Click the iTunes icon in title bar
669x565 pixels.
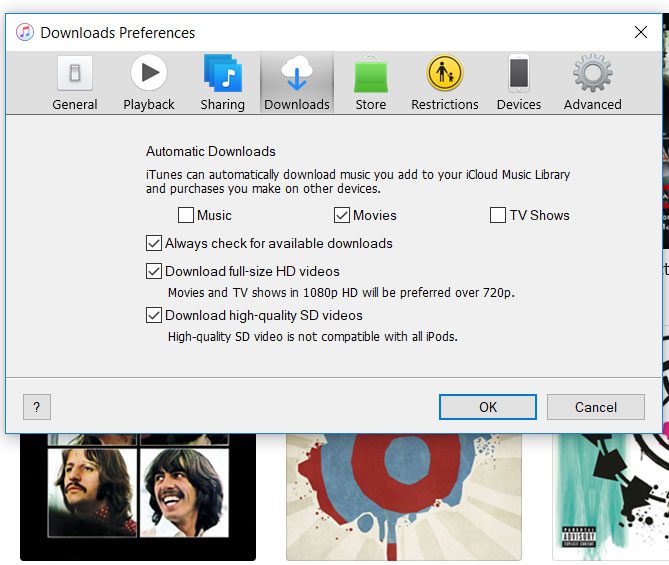coord(25,32)
